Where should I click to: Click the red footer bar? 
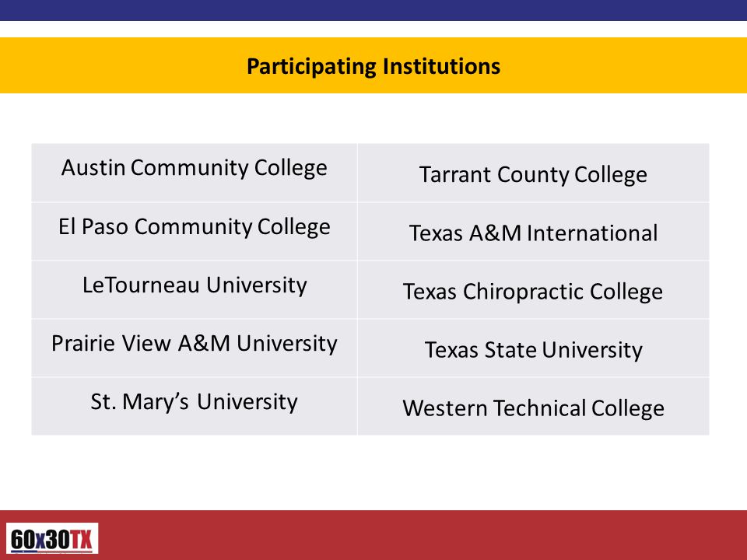373,535
